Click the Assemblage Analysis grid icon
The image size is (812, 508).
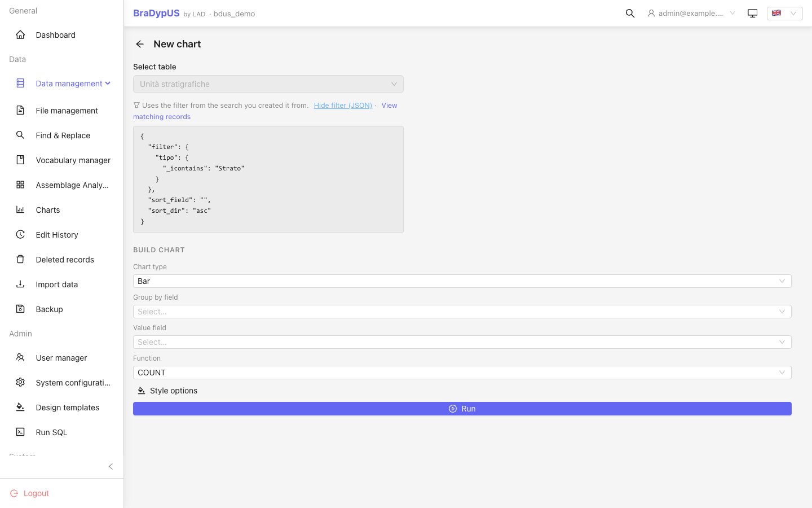[x=20, y=185]
